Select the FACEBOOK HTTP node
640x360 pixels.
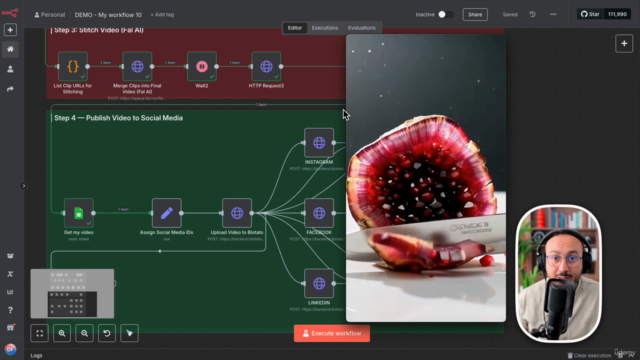tap(319, 213)
